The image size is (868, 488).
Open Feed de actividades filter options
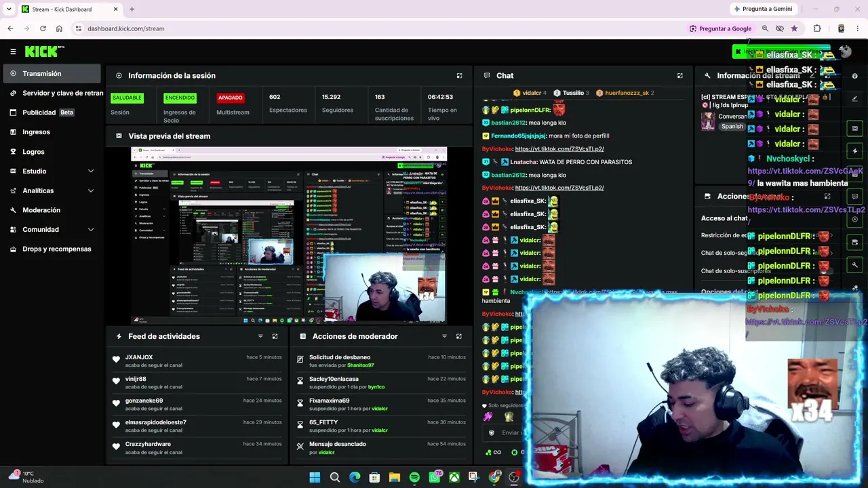point(260,336)
